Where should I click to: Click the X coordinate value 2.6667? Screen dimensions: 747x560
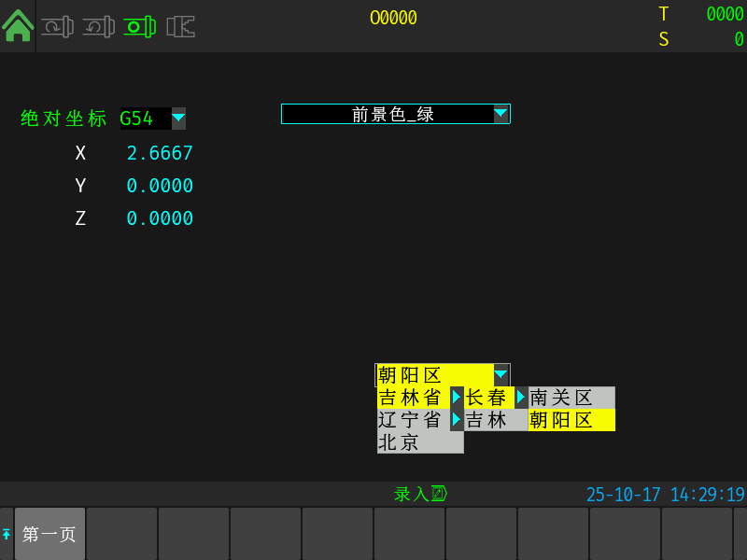(x=160, y=153)
